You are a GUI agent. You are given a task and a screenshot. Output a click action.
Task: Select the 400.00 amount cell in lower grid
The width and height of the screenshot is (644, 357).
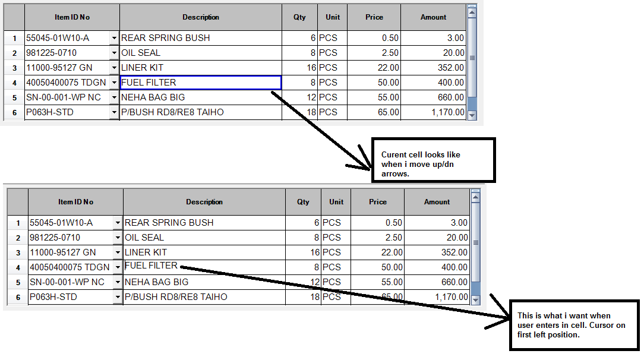(x=437, y=267)
